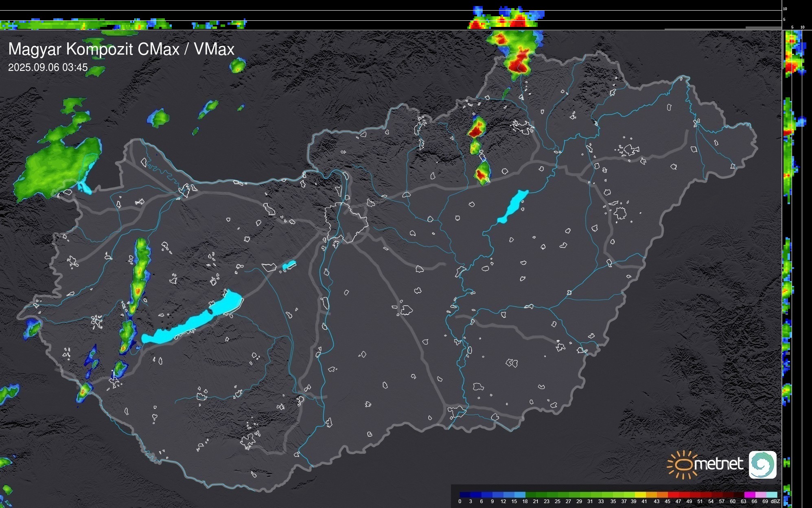
Task: Click the teal spiral logo icon
Action: point(762,464)
